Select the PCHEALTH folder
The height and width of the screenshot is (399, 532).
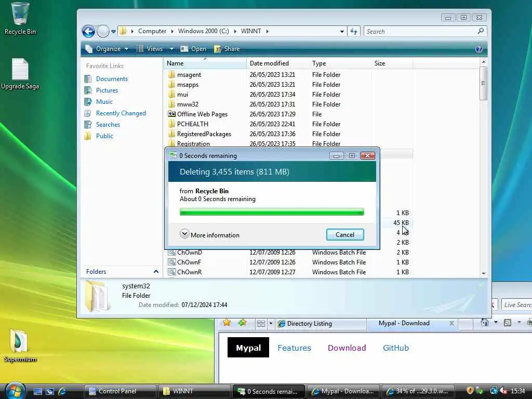(192, 124)
